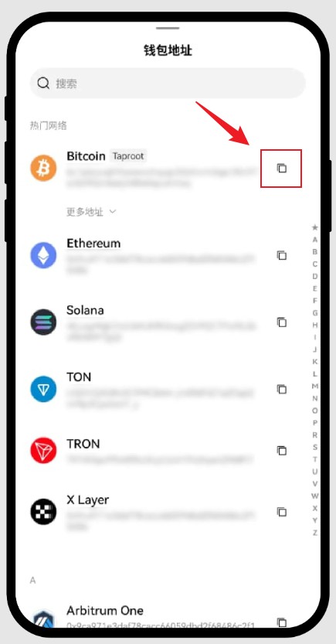The width and height of the screenshot is (336, 644).
Task: Tap the magnifier search icon
Action: pos(43,83)
